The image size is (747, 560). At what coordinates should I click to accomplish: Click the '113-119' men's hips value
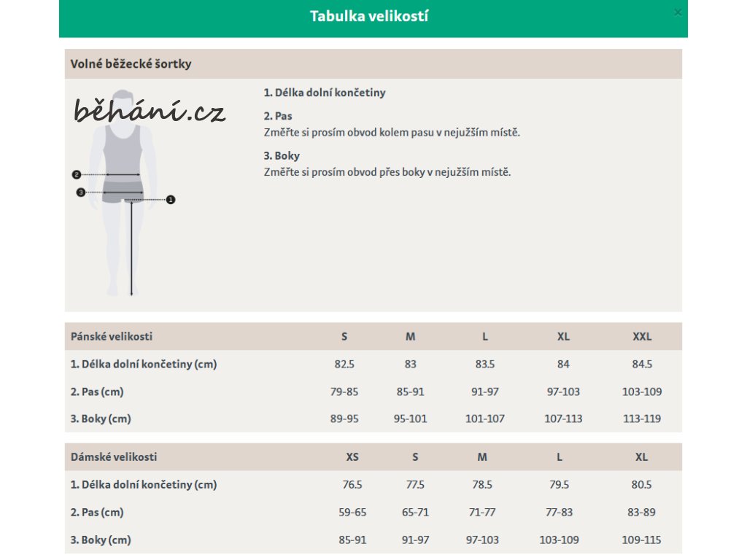pyautogui.click(x=642, y=419)
